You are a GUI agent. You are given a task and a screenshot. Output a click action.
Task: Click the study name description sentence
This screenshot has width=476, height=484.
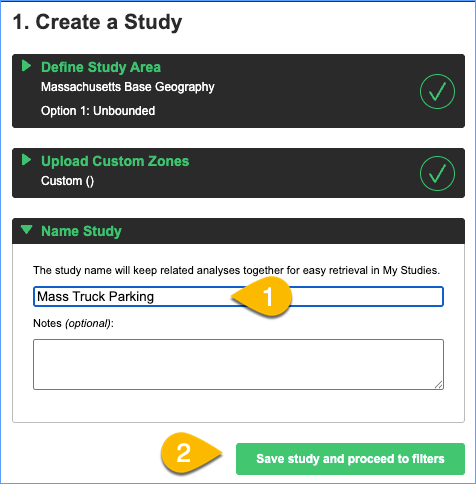[236, 270]
